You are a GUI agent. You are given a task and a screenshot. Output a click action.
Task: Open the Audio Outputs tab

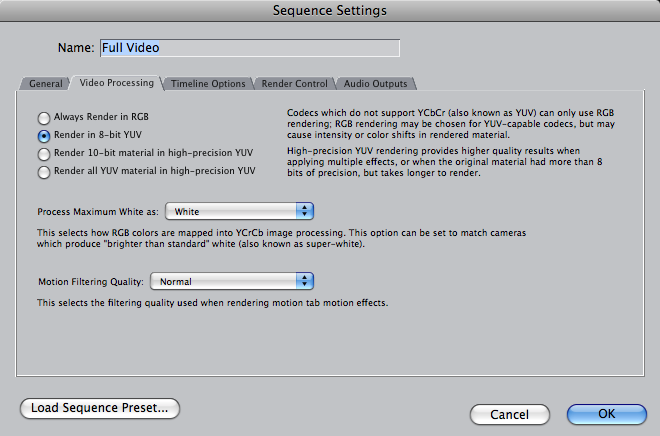[x=375, y=83]
